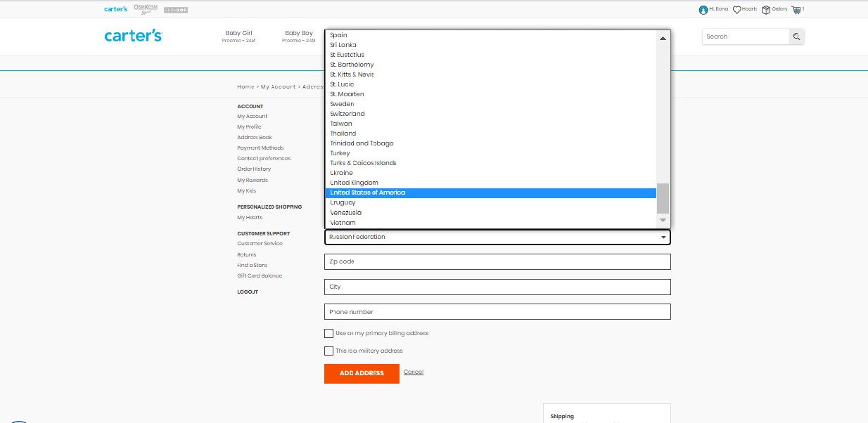Select United Kingdom from the list
Screen dimensions: 868x423
(490, 183)
